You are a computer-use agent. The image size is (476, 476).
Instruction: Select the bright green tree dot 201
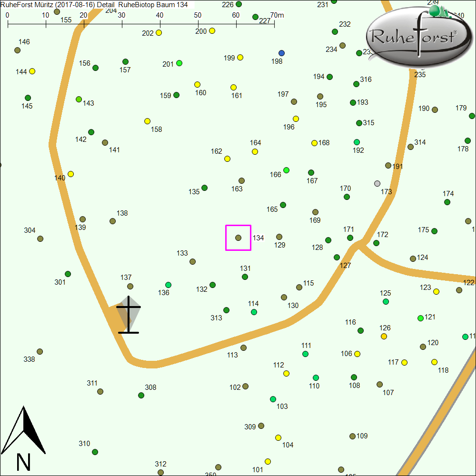(x=179, y=63)
